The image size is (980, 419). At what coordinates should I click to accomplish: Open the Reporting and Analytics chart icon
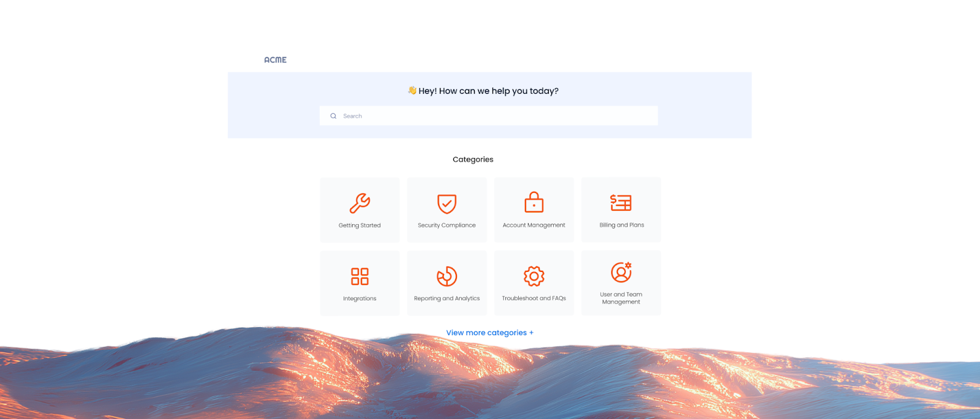[x=447, y=276]
